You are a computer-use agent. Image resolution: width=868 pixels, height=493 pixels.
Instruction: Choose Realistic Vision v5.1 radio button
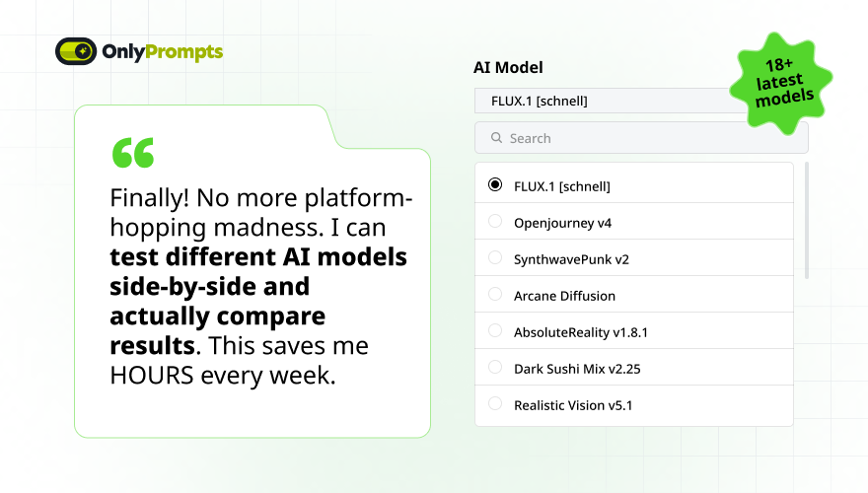click(x=495, y=403)
